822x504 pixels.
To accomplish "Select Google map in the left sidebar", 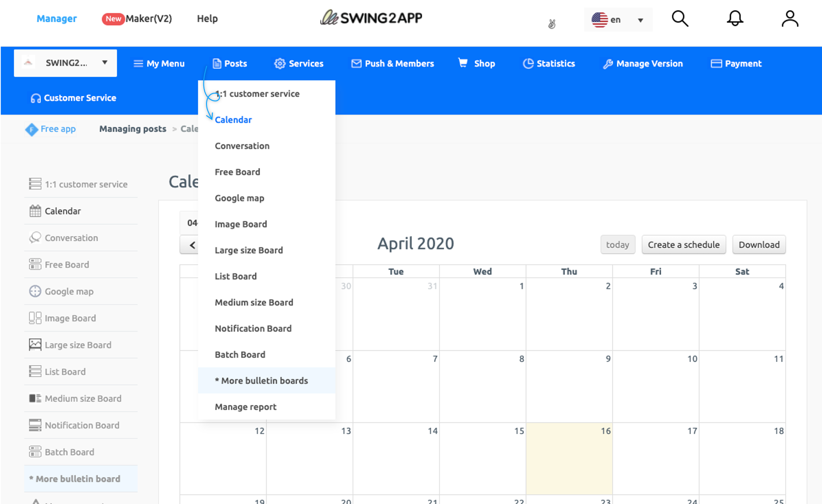I will coord(69,291).
